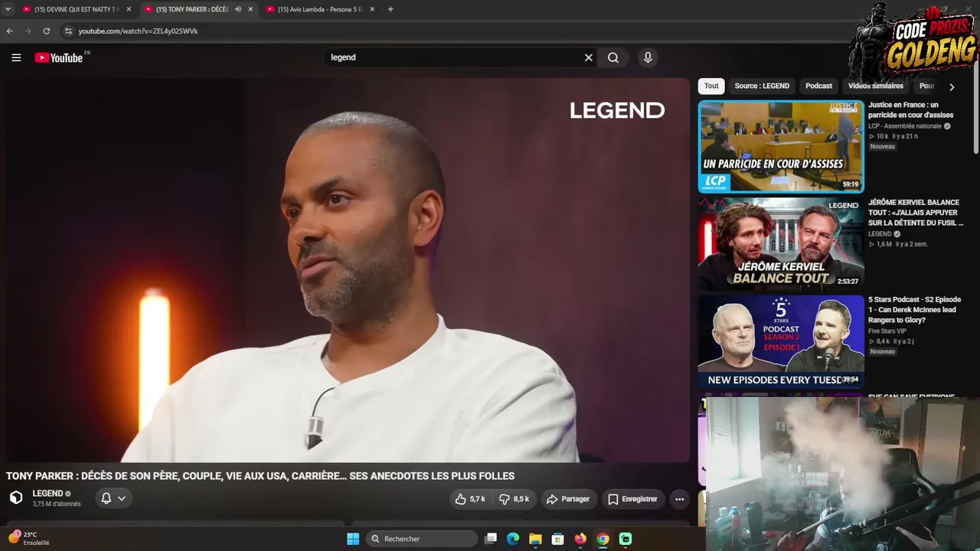Viewport: 980px width, 551px height.
Task: Open LCP - Assemblée nationale channel link
Action: click(x=905, y=126)
